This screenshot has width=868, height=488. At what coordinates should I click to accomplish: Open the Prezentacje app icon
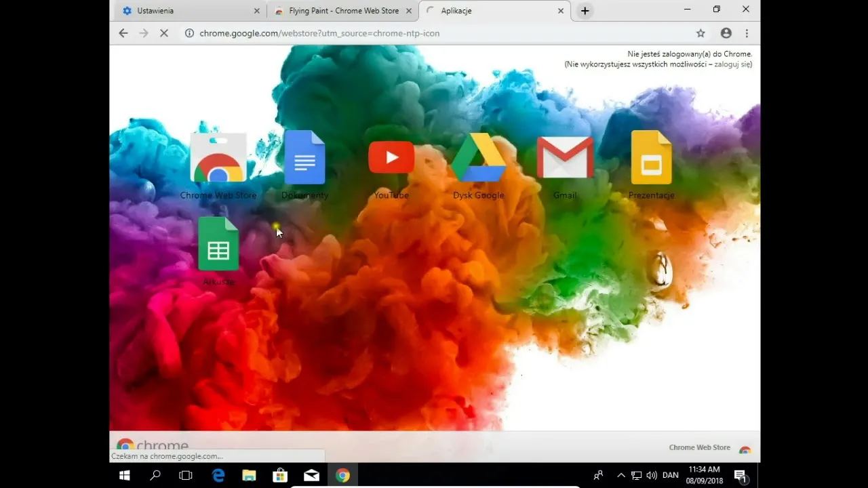651,157
